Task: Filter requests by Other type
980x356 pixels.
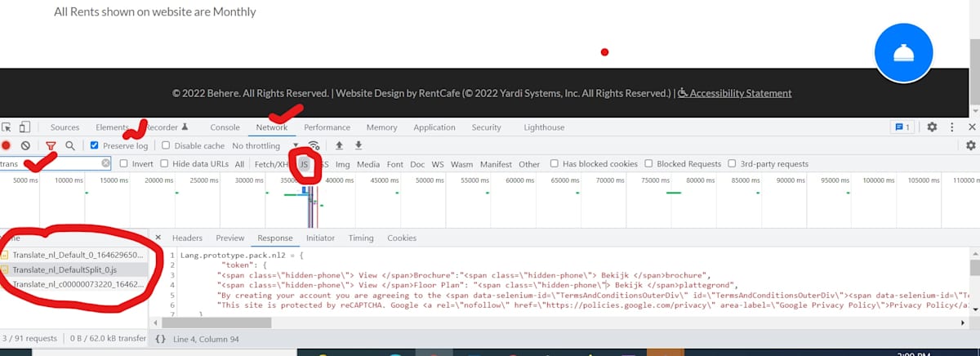Action: point(529,164)
